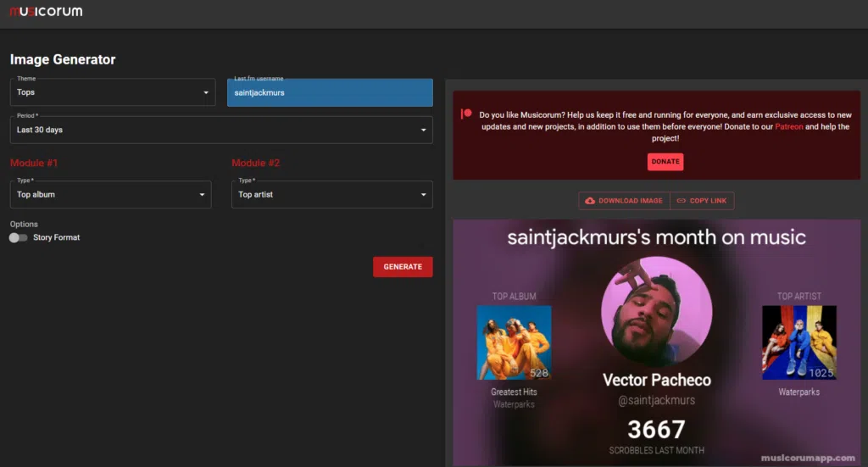Open the Module #1 Type dropdown
This screenshot has width=868, height=467.
coord(111,195)
